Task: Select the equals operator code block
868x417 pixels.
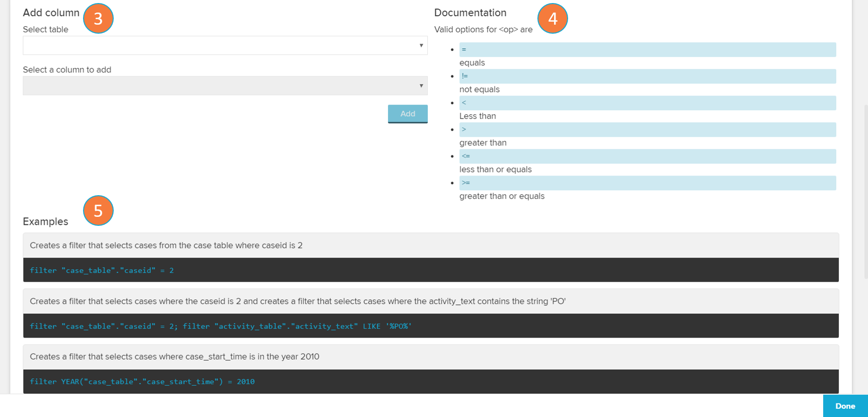Action: (647, 49)
